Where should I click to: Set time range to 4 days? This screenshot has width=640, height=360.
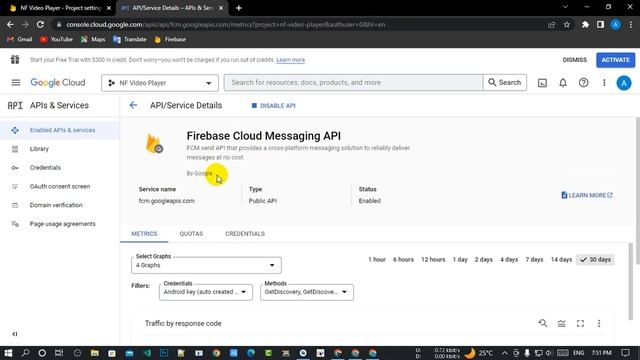click(x=509, y=260)
